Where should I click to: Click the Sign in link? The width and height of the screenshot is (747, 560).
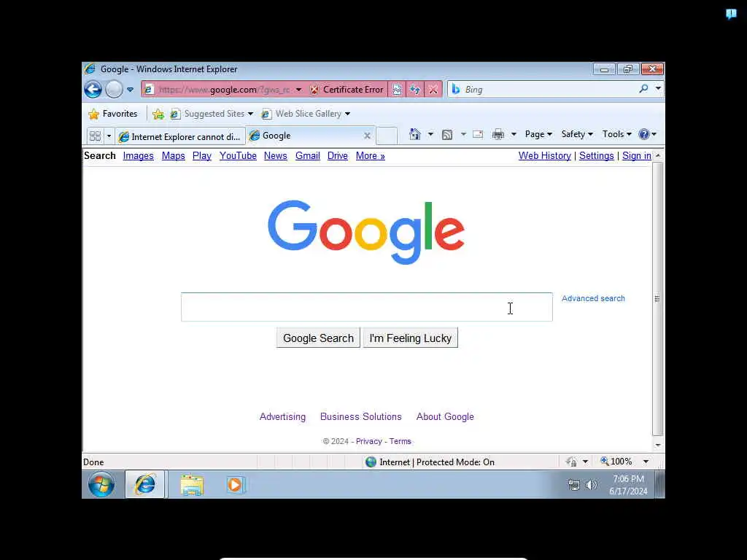click(636, 156)
